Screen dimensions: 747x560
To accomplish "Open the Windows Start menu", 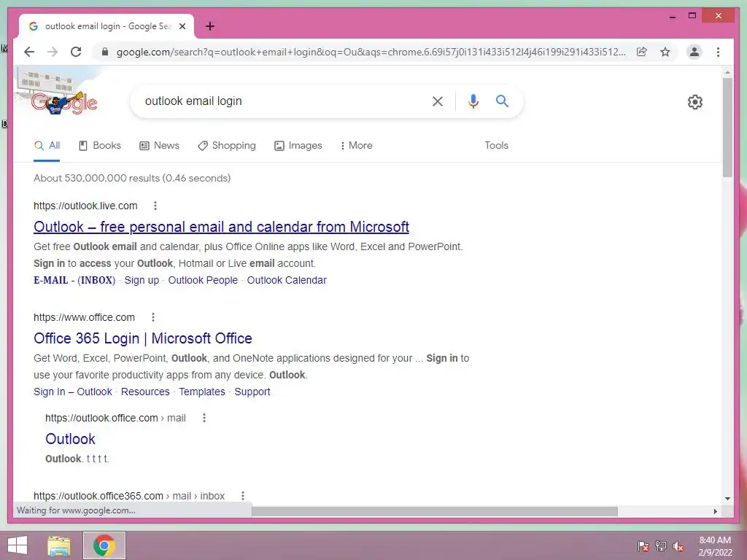I will [18, 545].
